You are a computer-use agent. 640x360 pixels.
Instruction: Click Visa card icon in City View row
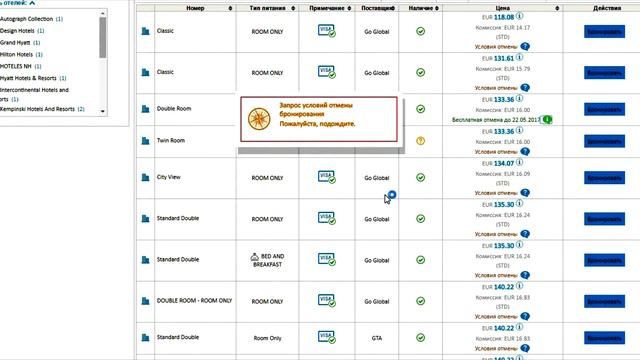pos(327,177)
